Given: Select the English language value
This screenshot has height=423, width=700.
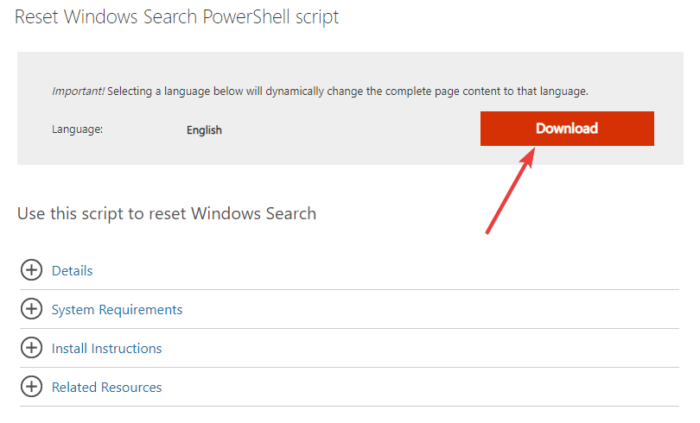Looking at the screenshot, I should pyautogui.click(x=204, y=130).
